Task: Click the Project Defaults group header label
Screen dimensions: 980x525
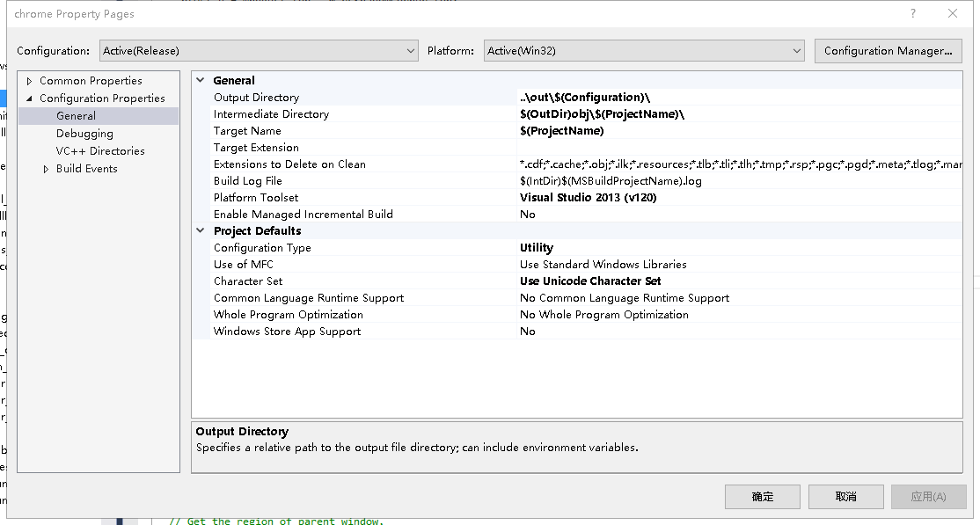Action: (258, 230)
